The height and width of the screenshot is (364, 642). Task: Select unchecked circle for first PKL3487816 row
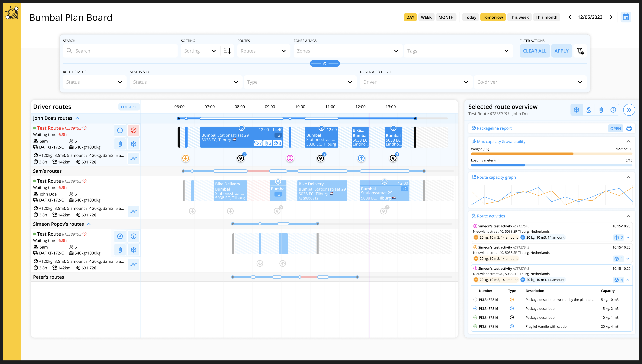click(475, 300)
